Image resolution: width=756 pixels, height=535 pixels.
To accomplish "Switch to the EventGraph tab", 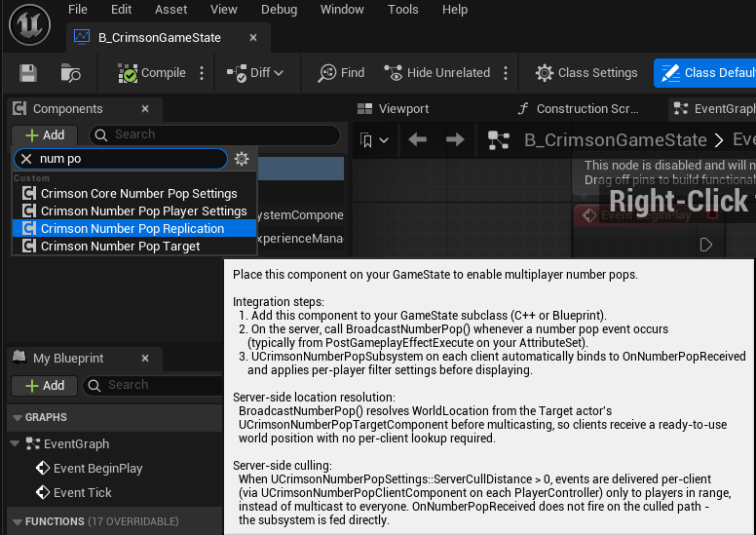I will coord(713,109).
